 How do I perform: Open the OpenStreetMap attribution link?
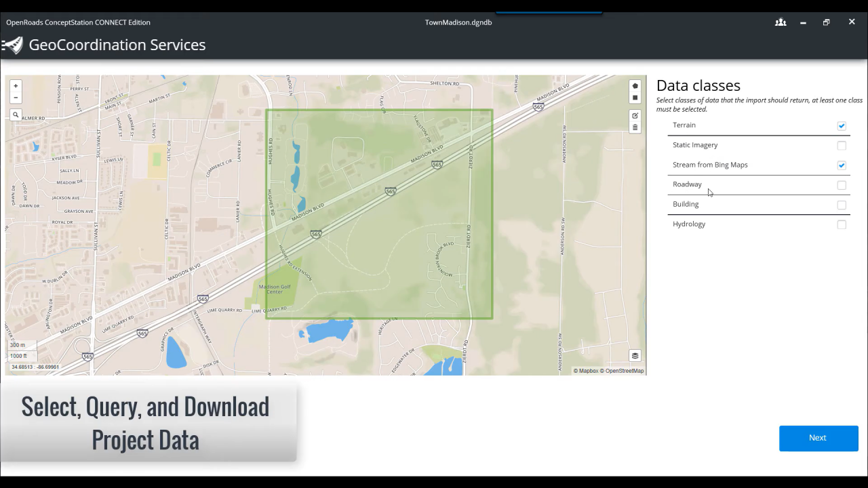[x=622, y=371]
